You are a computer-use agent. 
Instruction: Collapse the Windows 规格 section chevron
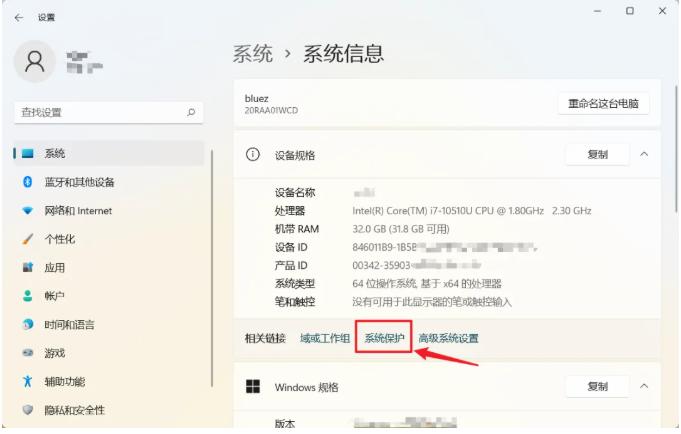644,387
